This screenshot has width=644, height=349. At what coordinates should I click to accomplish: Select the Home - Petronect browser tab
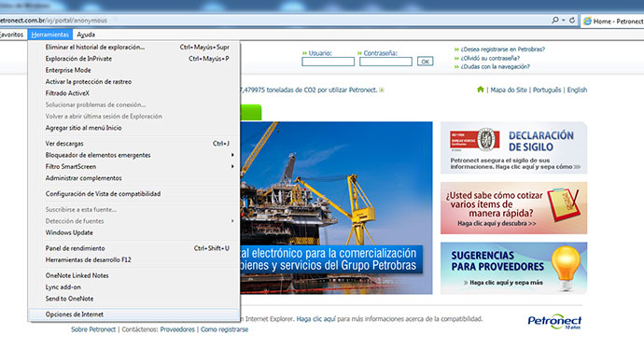(x=612, y=21)
